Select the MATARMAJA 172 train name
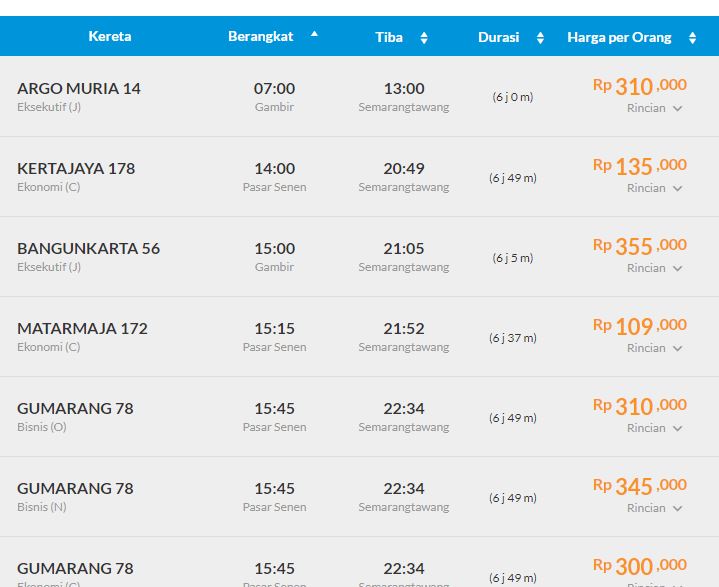 pos(82,329)
